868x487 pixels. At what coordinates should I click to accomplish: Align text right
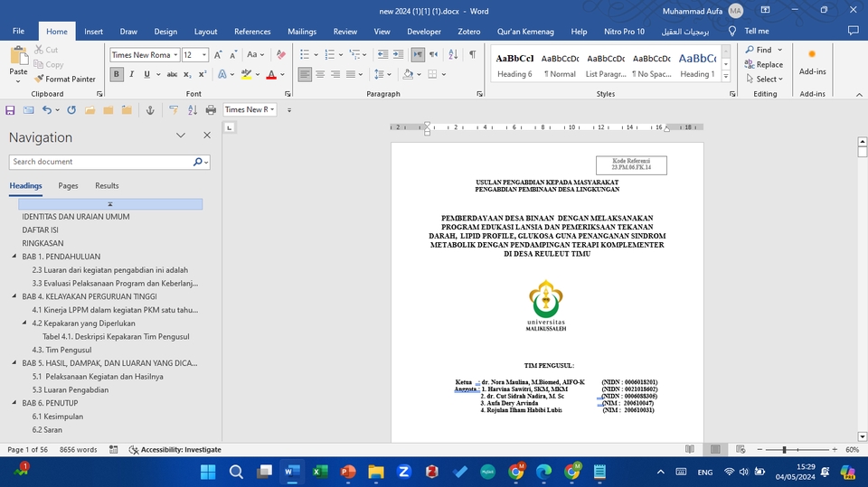pyautogui.click(x=335, y=74)
